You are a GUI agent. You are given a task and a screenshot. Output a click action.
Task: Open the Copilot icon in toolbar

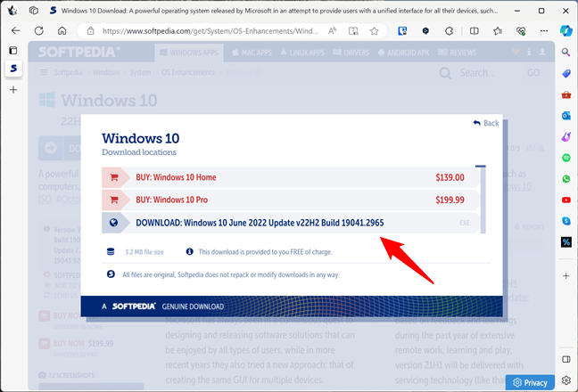566,31
